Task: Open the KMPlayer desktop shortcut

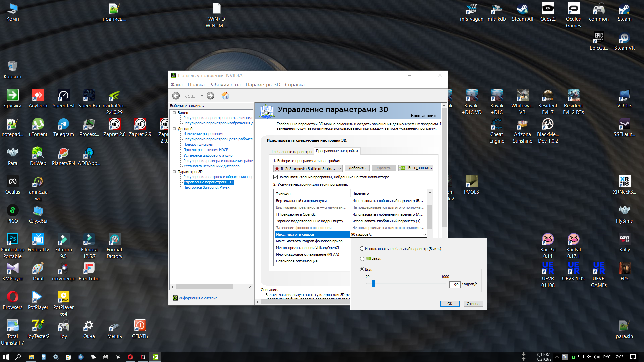Action: (13, 271)
